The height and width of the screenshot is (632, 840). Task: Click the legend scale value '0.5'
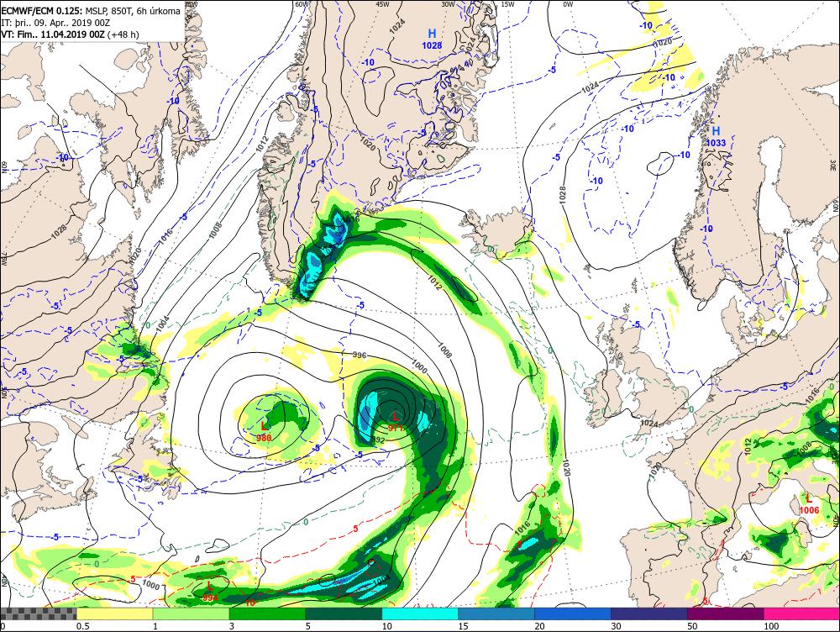tap(82, 626)
